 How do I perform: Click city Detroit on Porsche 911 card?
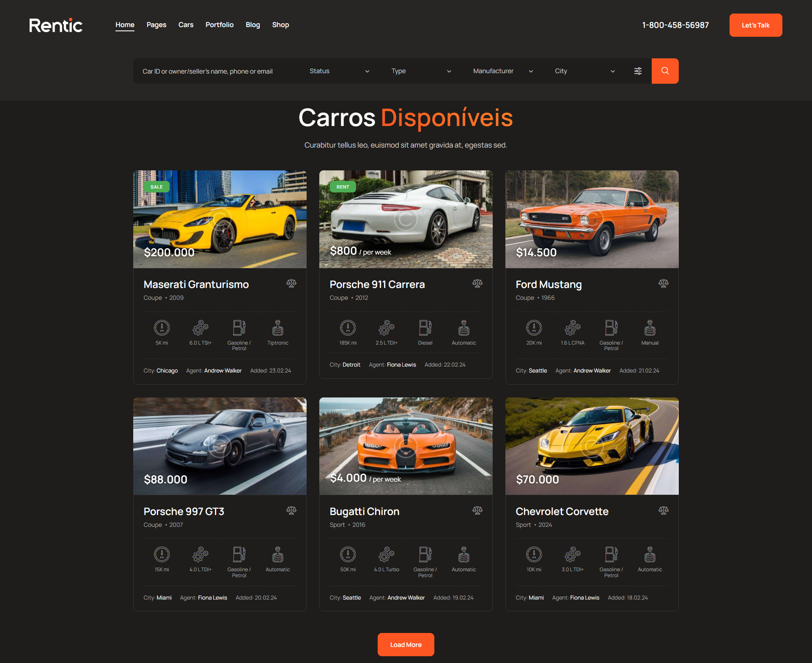[x=351, y=365]
